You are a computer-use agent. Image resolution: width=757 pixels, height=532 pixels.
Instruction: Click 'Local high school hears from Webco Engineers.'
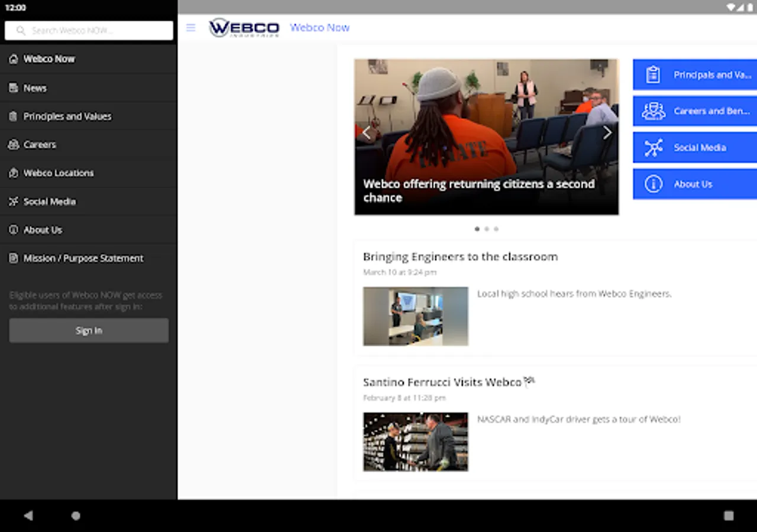click(574, 294)
